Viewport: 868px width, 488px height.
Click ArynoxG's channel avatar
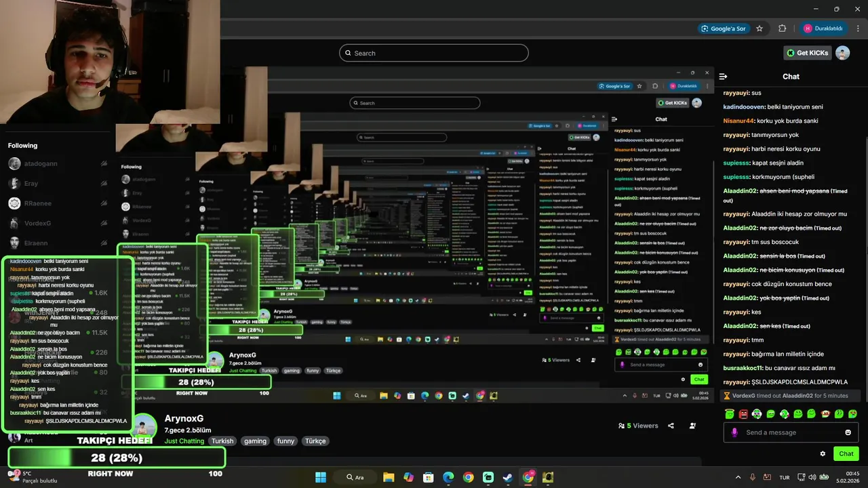pos(144,428)
